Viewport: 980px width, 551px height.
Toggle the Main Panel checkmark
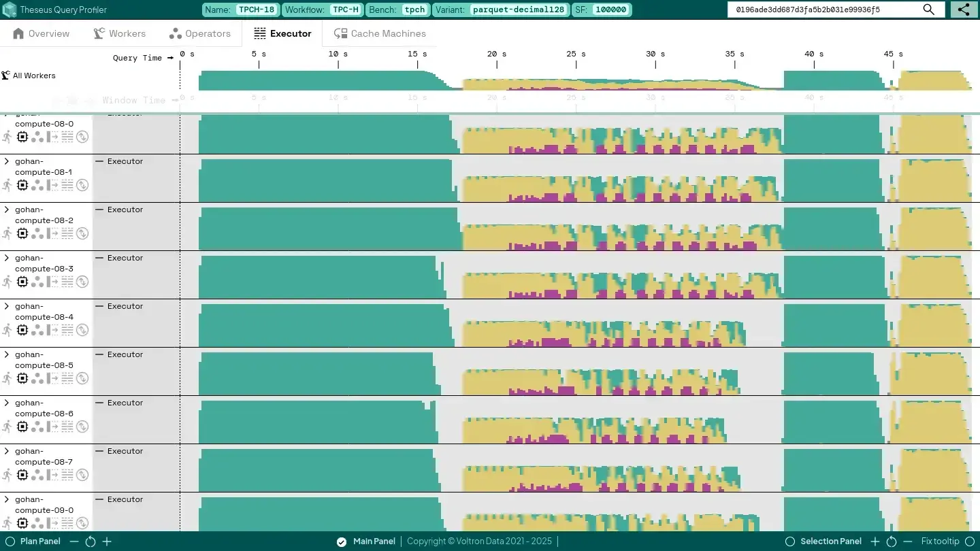pyautogui.click(x=342, y=541)
